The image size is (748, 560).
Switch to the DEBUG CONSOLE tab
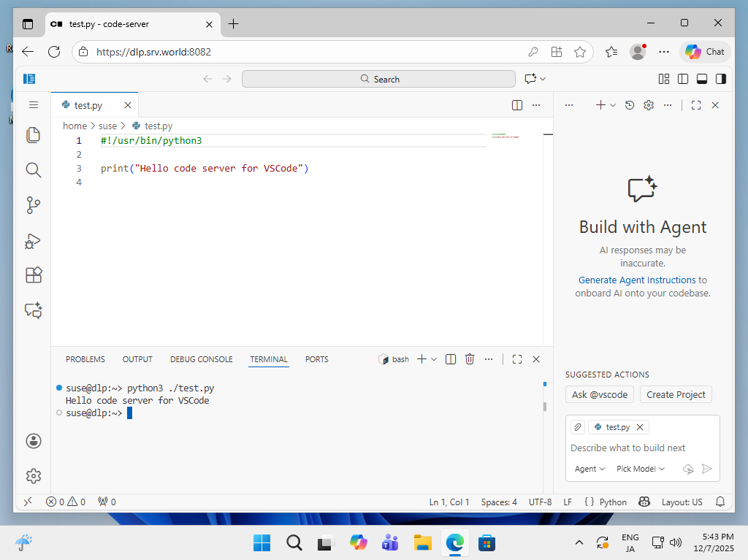pyautogui.click(x=202, y=359)
